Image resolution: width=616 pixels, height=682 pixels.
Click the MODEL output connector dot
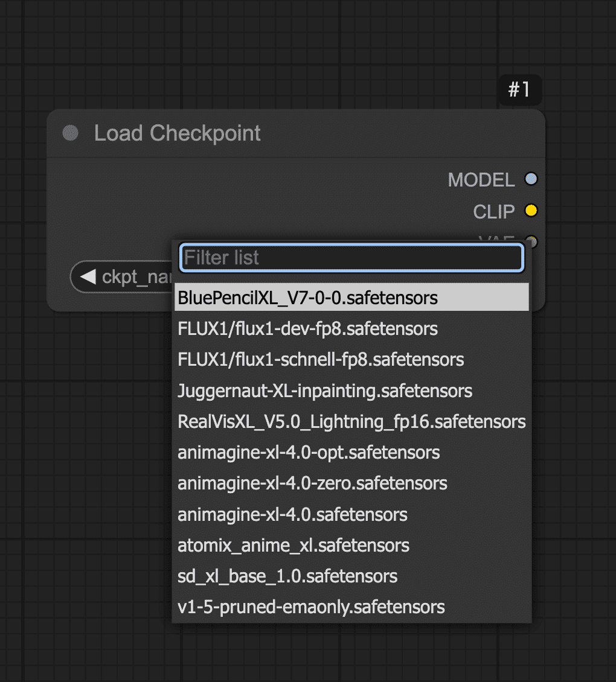(x=531, y=179)
